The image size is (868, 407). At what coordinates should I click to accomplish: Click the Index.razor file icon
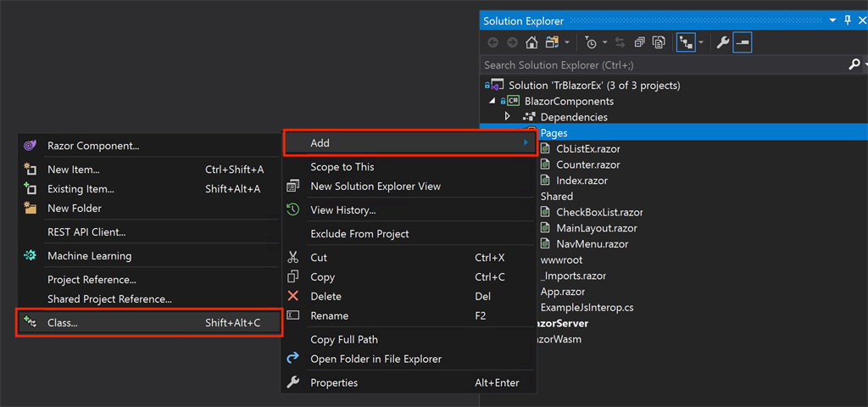point(545,181)
